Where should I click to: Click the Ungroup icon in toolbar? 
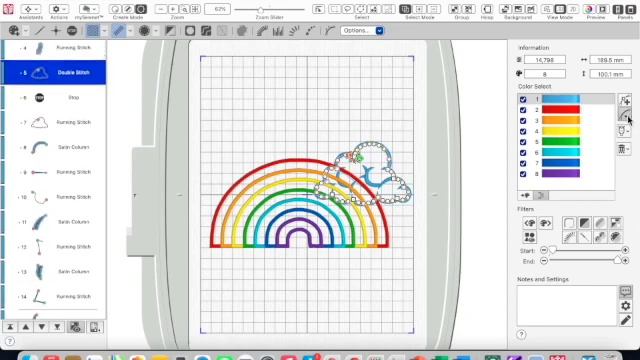coord(468,9)
